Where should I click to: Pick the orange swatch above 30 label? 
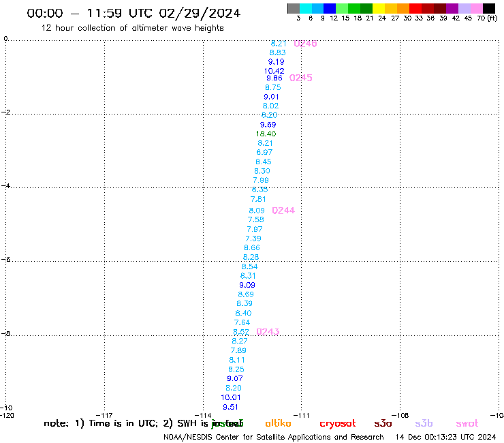pyautogui.click(x=403, y=8)
